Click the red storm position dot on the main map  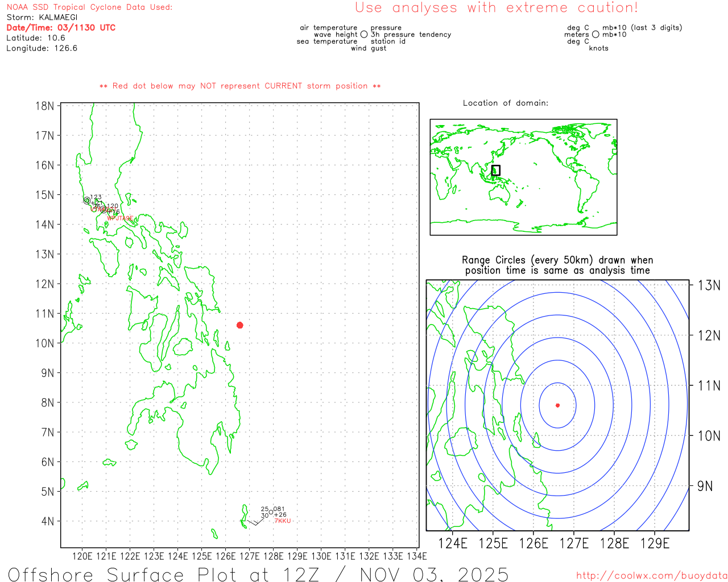click(240, 325)
